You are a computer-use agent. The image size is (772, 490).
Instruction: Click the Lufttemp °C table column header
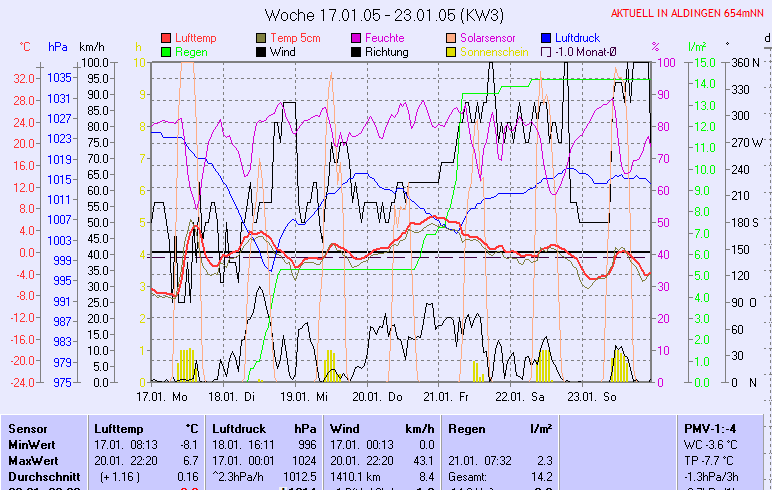coord(146,428)
